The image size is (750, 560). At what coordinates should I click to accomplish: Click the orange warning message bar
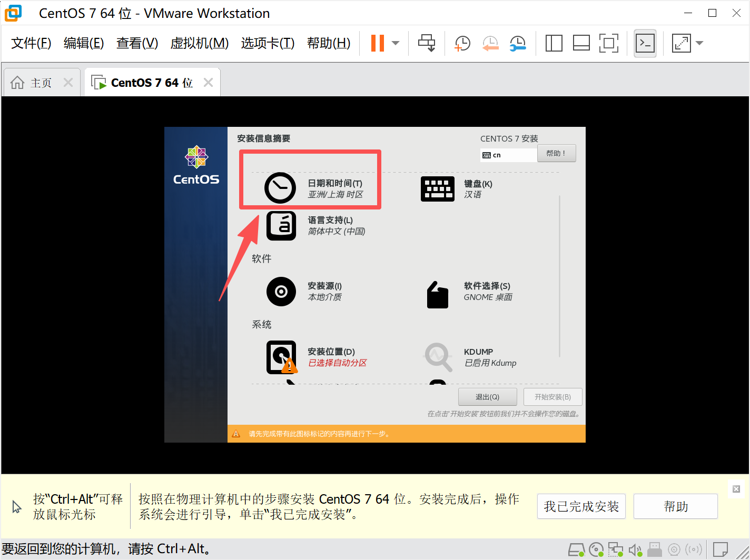[x=407, y=434]
